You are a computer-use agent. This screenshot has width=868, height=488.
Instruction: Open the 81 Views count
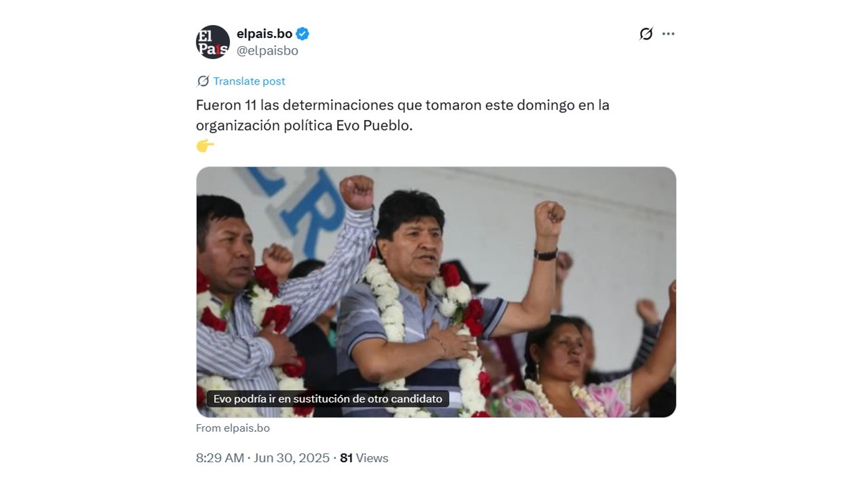pos(364,458)
